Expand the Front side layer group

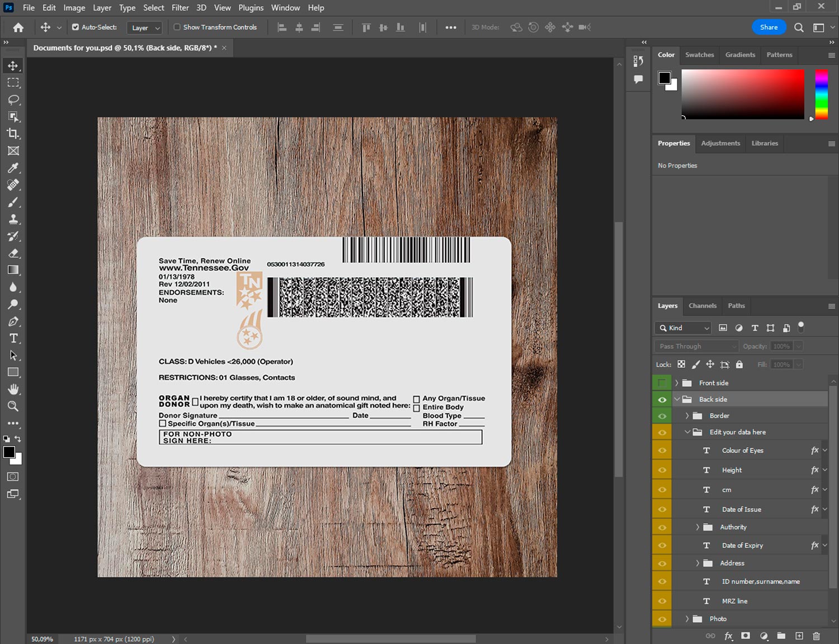coord(677,383)
